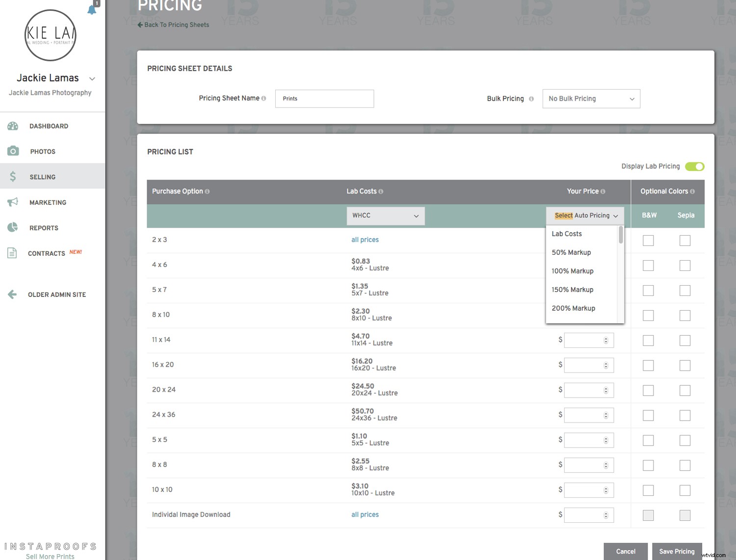The image size is (736, 560).
Task: Select the 200% Markup option
Action: 573,308
